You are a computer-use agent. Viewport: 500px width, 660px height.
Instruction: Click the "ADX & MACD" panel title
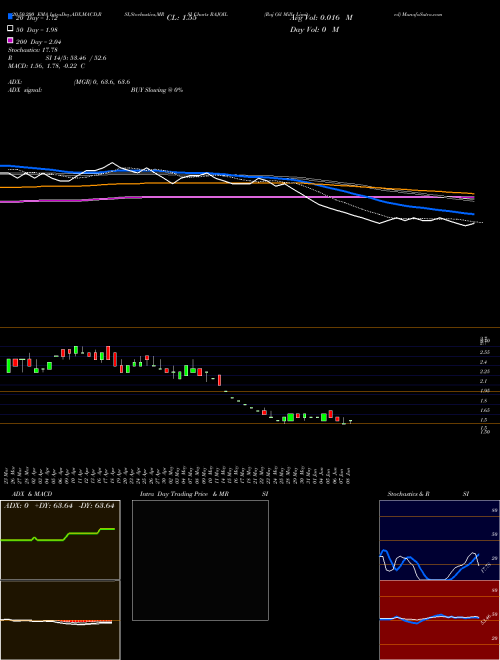[30, 494]
